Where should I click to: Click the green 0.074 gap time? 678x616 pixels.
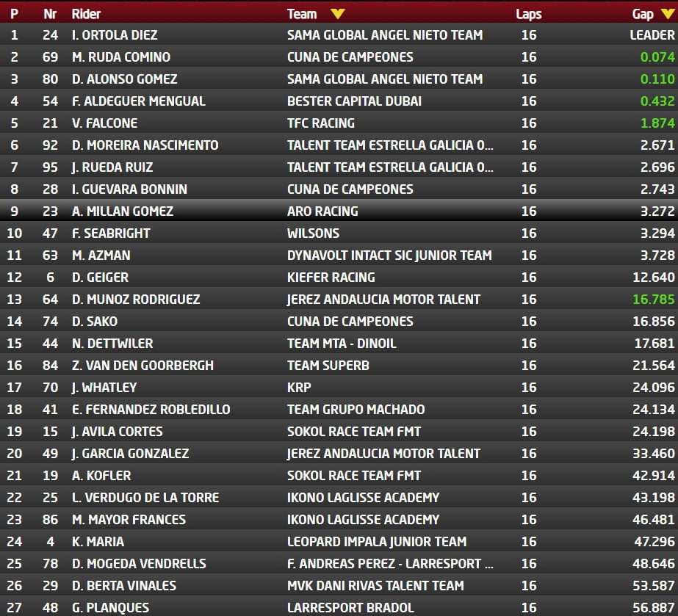point(657,57)
